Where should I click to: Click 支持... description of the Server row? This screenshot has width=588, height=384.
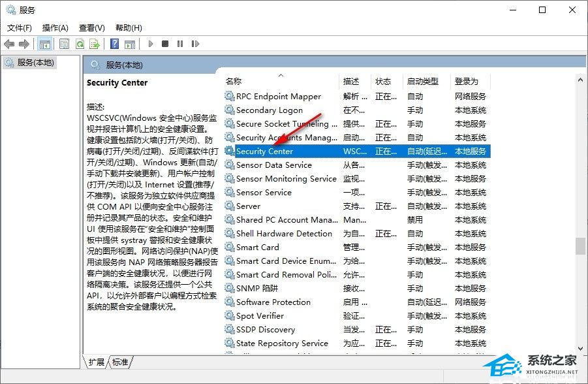pos(354,206)
